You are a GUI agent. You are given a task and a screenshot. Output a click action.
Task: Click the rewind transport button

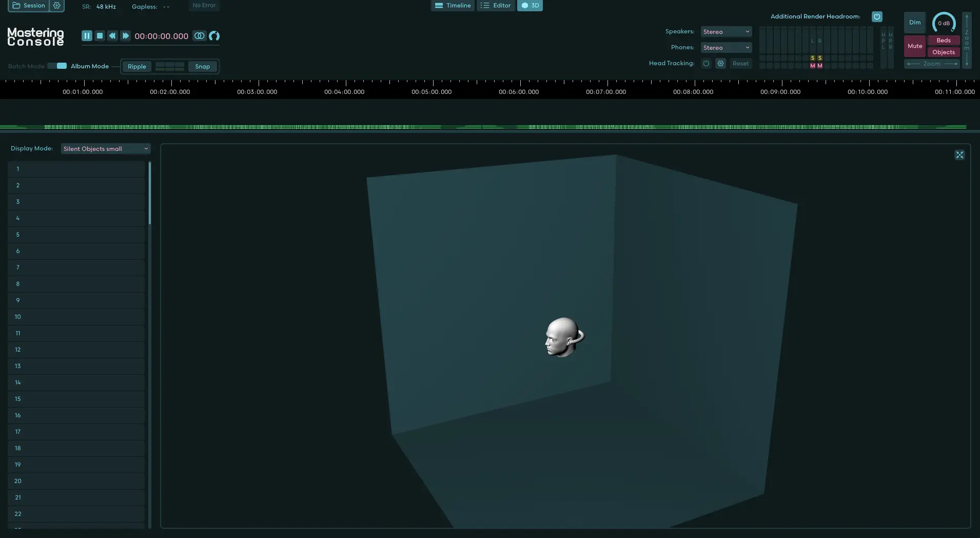(112, 36)
